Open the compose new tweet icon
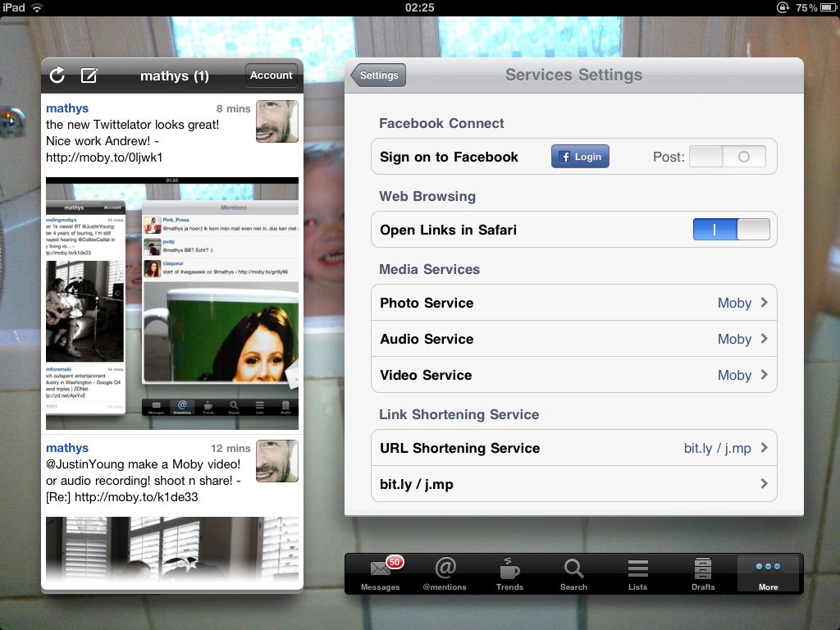Viewport: 840px width, 630px height. pos(89,75)
